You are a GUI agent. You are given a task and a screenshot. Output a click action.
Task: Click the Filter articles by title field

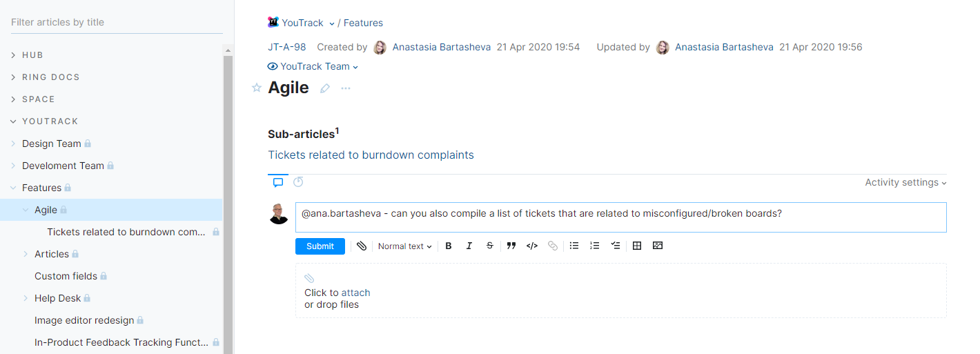116,22
